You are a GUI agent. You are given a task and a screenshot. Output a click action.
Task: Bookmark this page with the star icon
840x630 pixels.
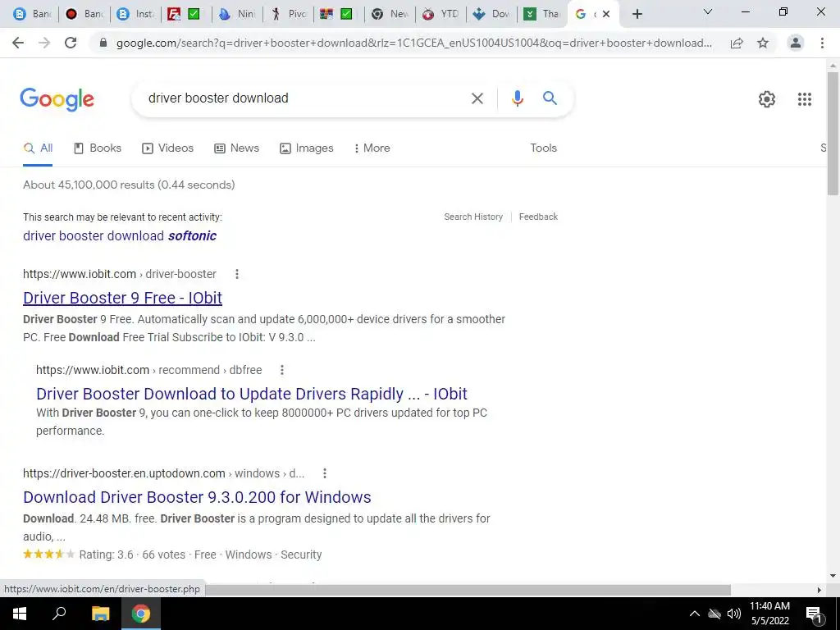763,43
